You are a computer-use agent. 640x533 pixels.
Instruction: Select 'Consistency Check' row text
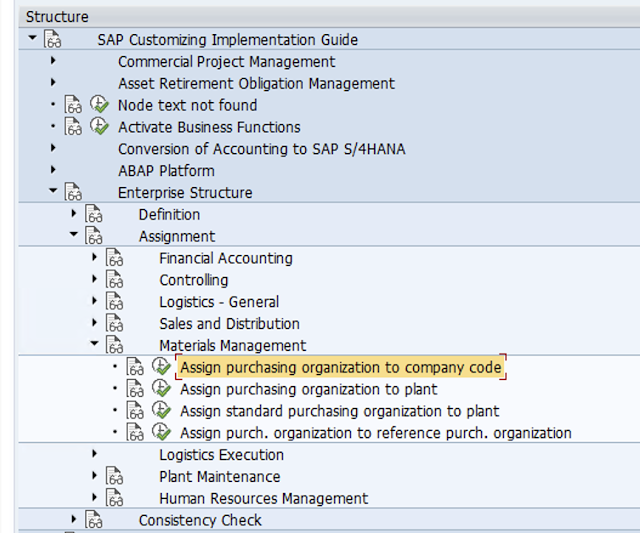pos(200,520)
